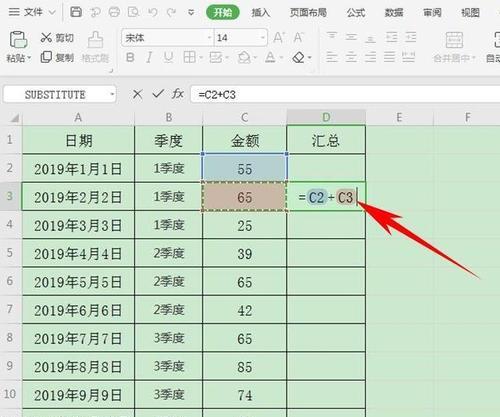The height and width of the screenshot is (417, 500).
Task: Open the 页面布局 tab
Action: [308, 13]
